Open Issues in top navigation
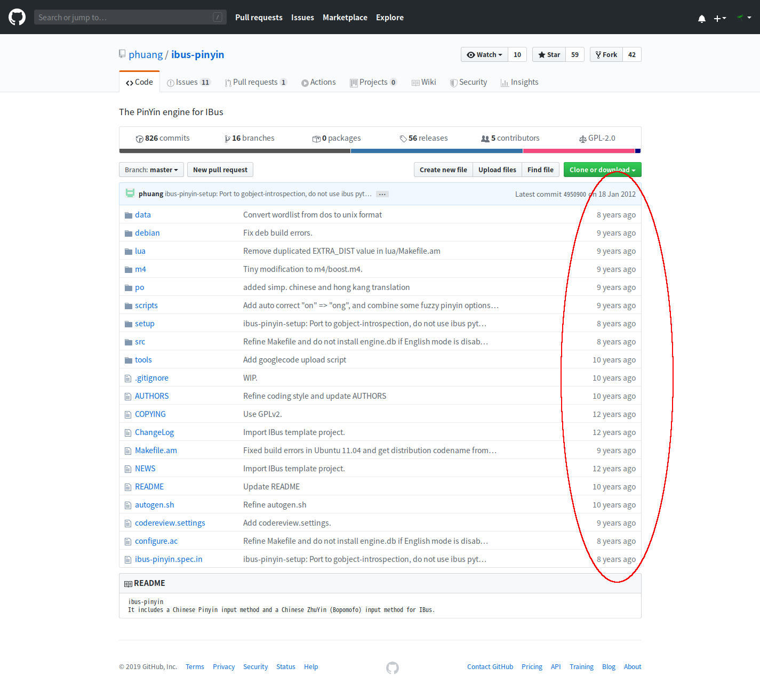This screenshot has height=700, width=760. tap(302, 18)
